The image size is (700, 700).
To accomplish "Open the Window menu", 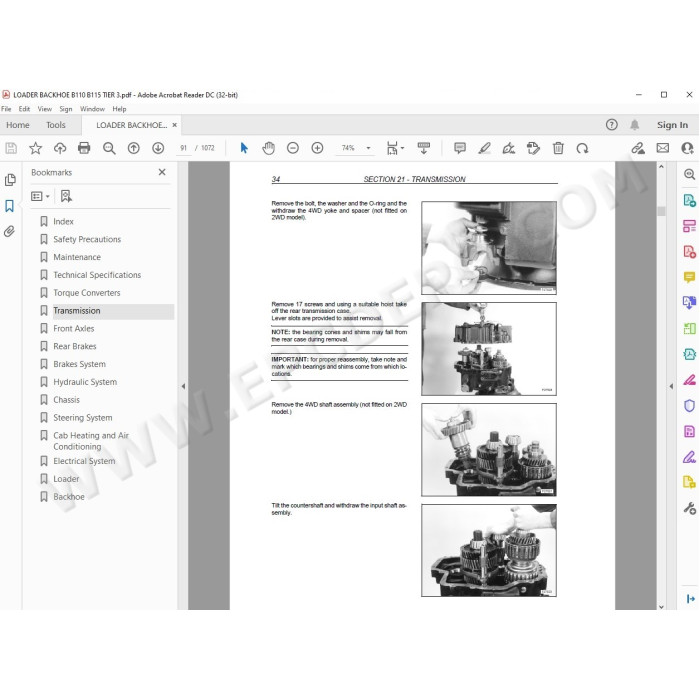I will click(x=92, y=109).
